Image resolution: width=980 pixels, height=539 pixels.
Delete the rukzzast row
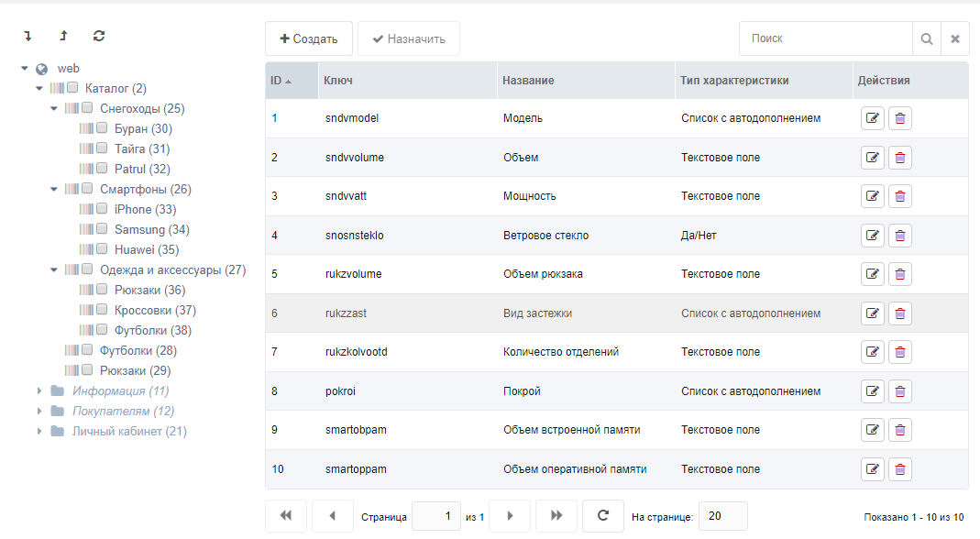coord(900,313)
